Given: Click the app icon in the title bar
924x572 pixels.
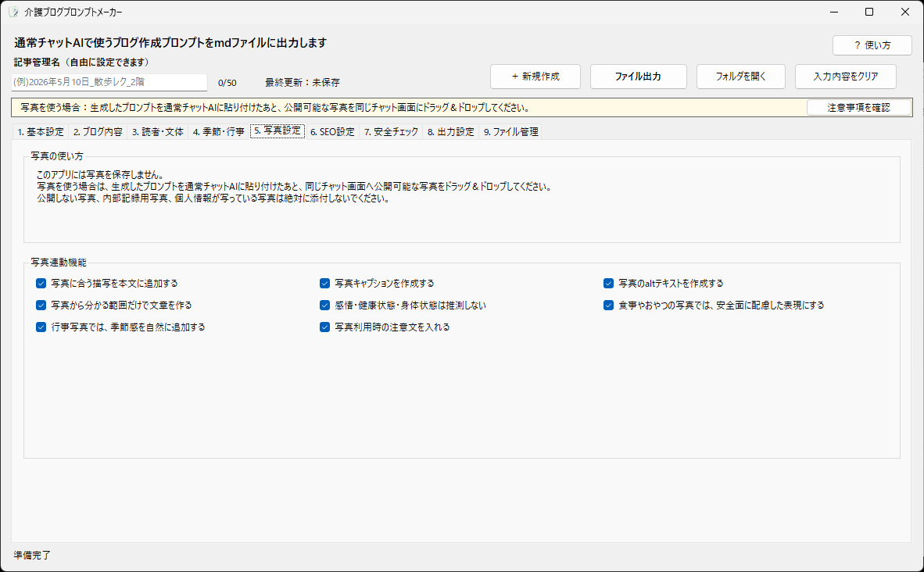Looking at the screenshot, I should (13, 12).
